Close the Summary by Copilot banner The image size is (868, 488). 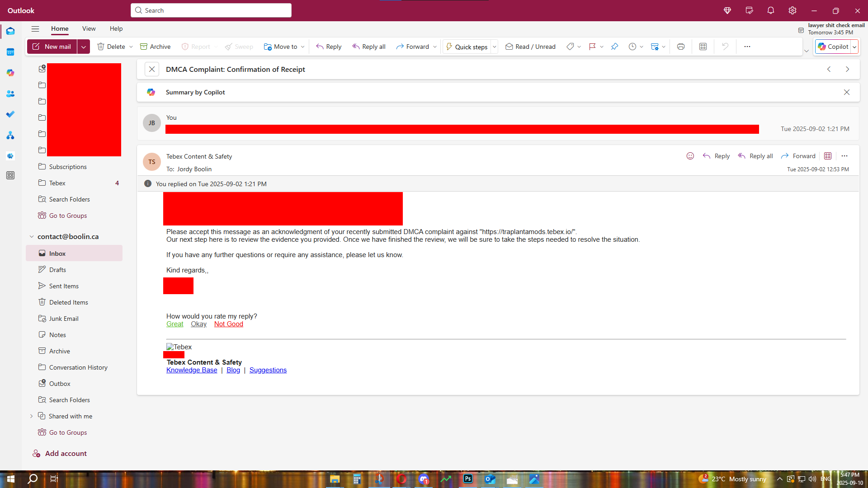pos(847,92)
